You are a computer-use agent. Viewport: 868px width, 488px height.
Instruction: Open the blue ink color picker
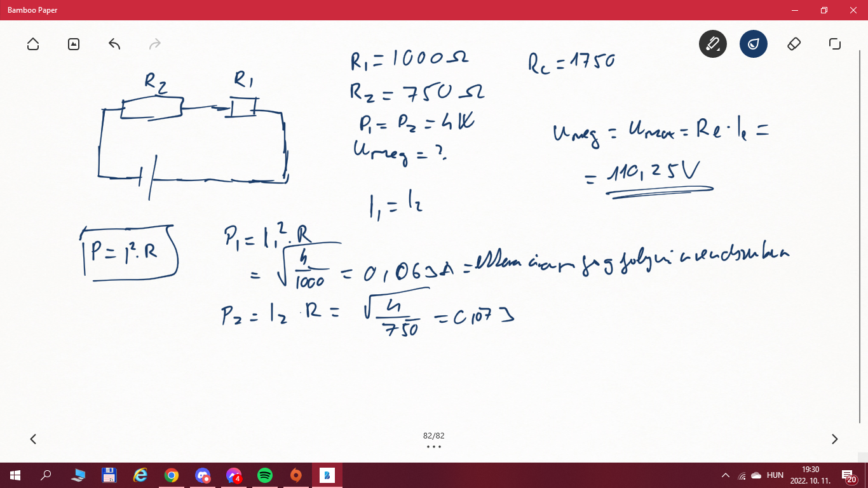(x=753, y=44)
